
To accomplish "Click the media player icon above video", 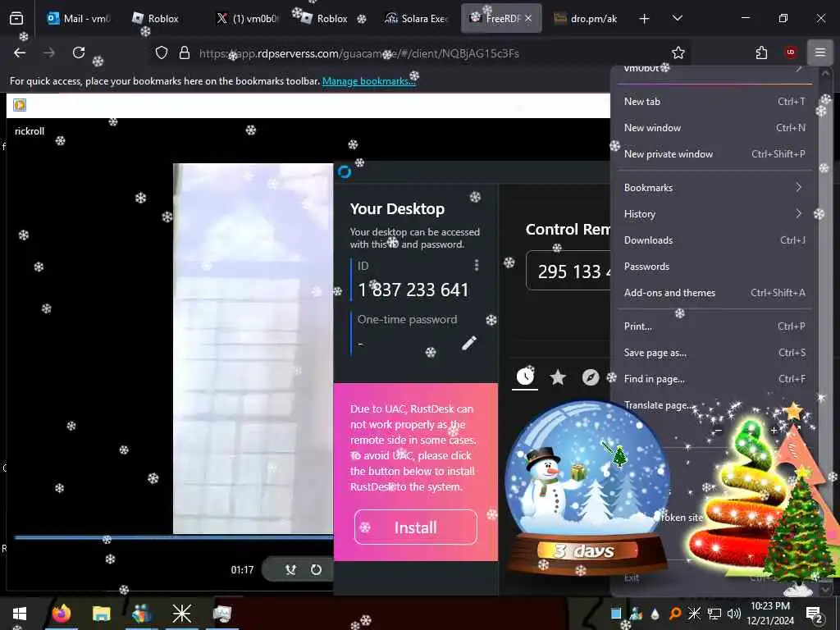I will pyautogui.click(x=20, y=104).
